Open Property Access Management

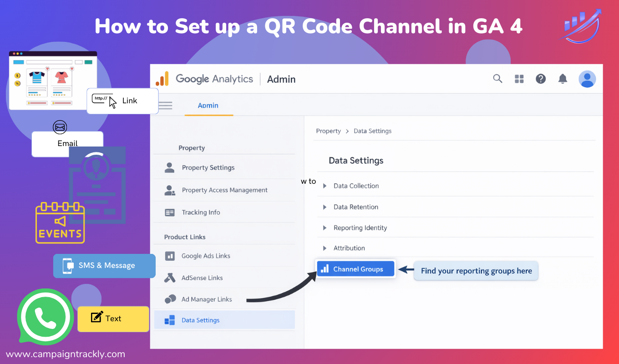(x=224, y=190)
